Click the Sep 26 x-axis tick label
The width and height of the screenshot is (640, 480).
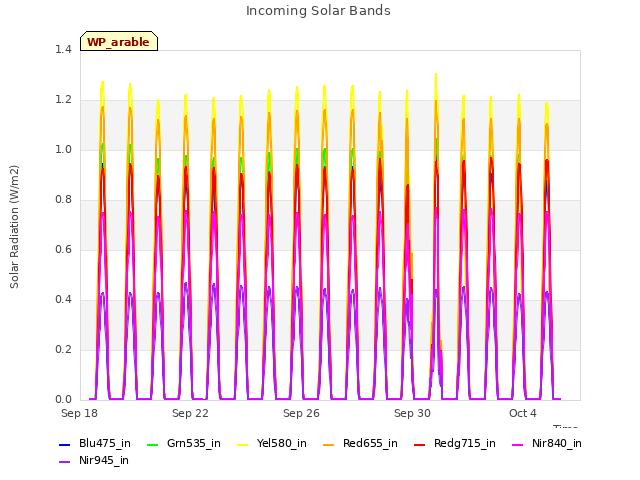point(301,413)
